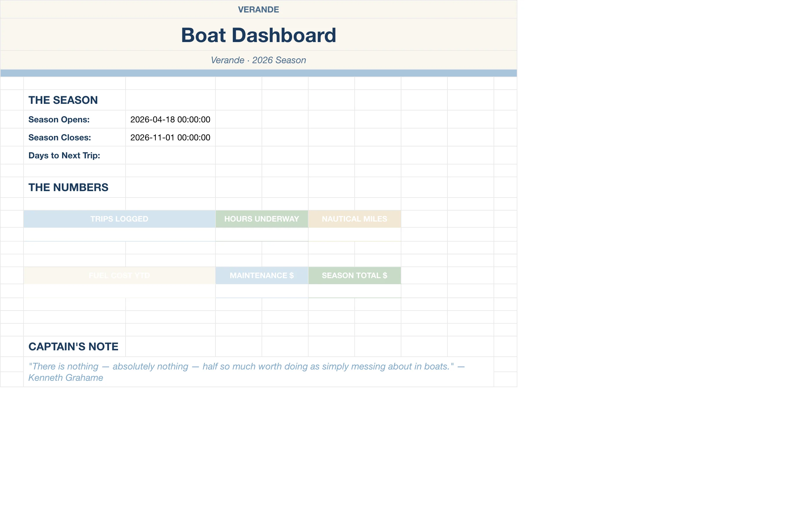Screen dimensions: 812x522
Task: Click the value cell under NAUTICAL MILES
Action: tap(354, 235)
